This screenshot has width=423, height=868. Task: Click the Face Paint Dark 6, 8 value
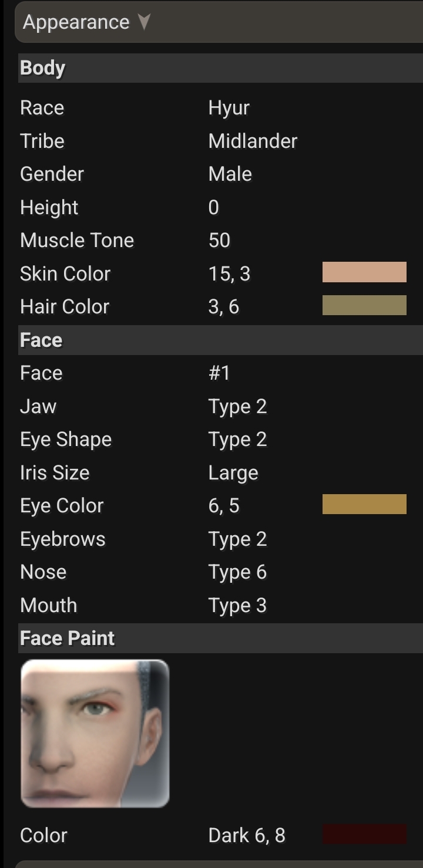[x=247, y=835]
